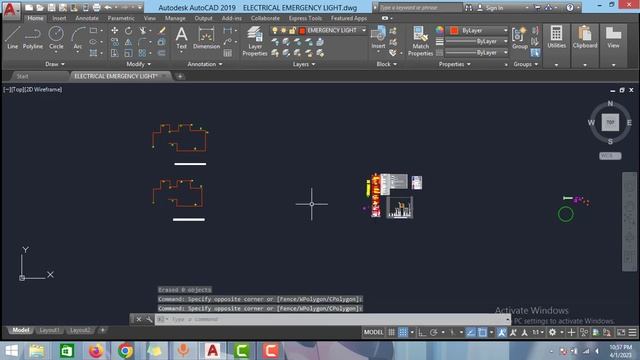The width and height of the screenshot is (640, 360).
Task: Open the annotation scale 1:1 dropdown
Action: click(538, 332)
